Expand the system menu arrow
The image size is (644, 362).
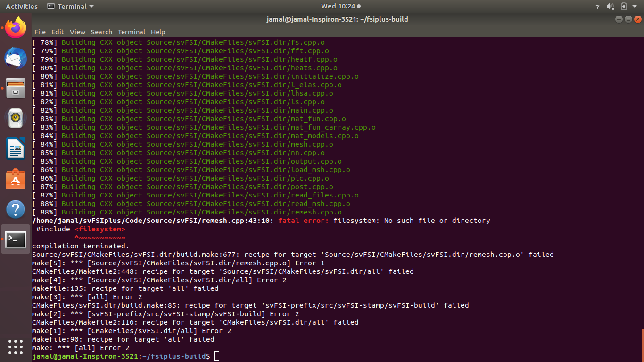click(x=635, y=7)
